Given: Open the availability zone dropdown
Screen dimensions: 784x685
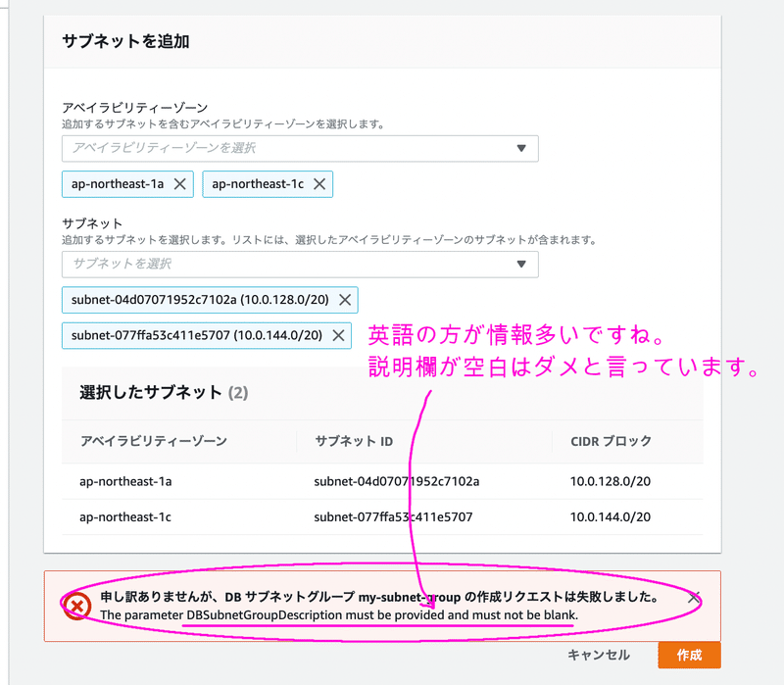Looking at the screenshot, I should tap(300, 149).
